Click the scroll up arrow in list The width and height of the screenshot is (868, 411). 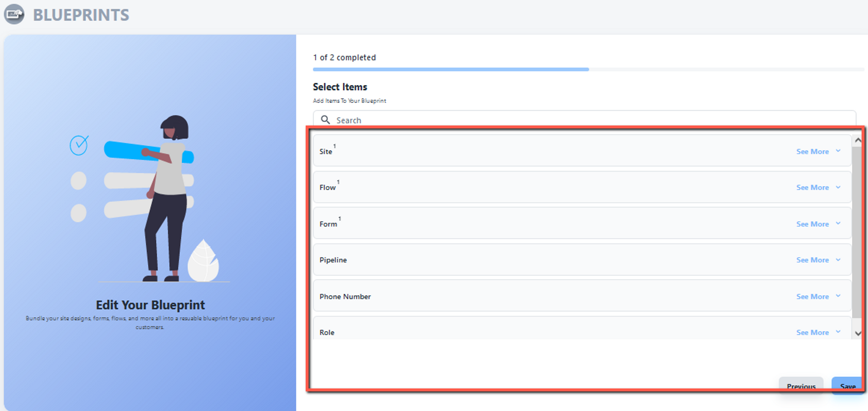point(858,141)
